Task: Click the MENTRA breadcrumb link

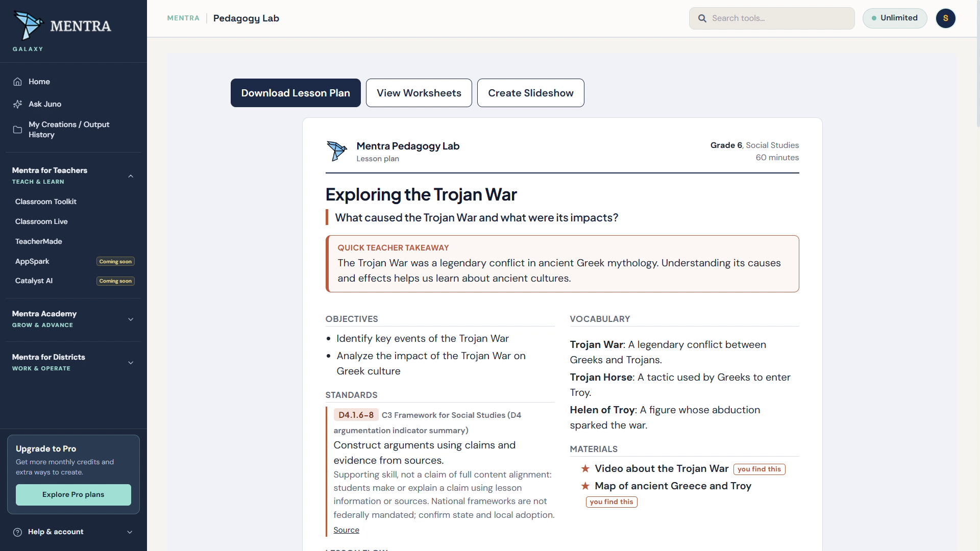Action: (x=183, y=18)
